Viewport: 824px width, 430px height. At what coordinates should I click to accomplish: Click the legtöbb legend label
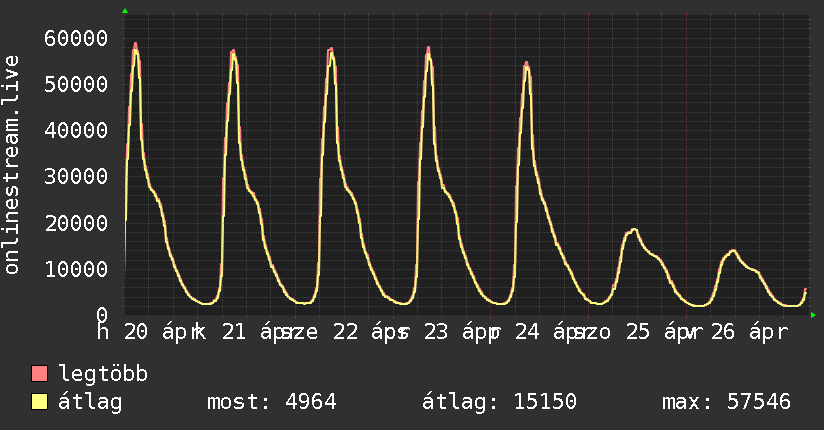point(103,374)
